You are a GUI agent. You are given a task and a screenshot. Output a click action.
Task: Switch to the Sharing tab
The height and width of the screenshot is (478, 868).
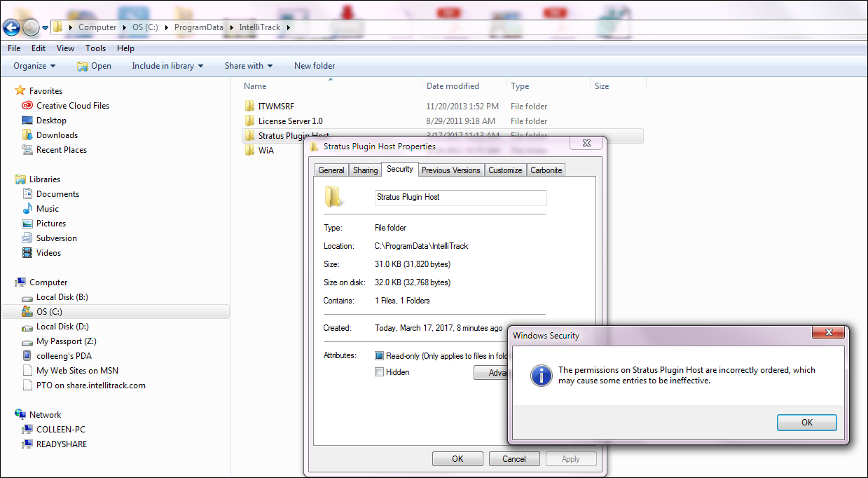tap(365, 170)
